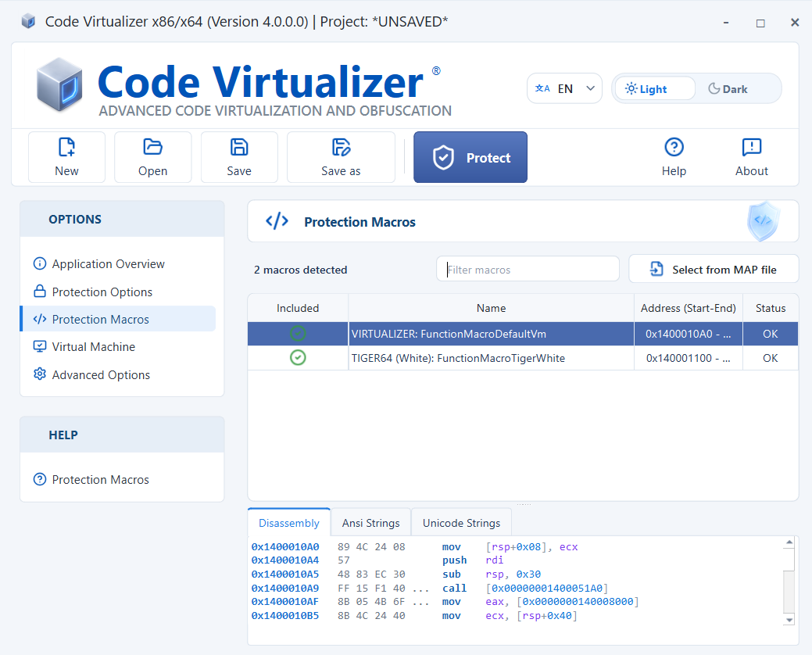Screen dimensions: 812x655
Task: Select the TIGER64 (White): FunctionMacroTigerWhite row name
Action: [x=458, y=358]
